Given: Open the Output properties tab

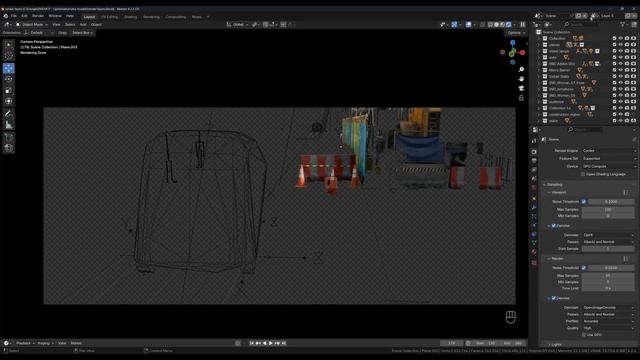Looking at the screenshot, I should 534,161.
